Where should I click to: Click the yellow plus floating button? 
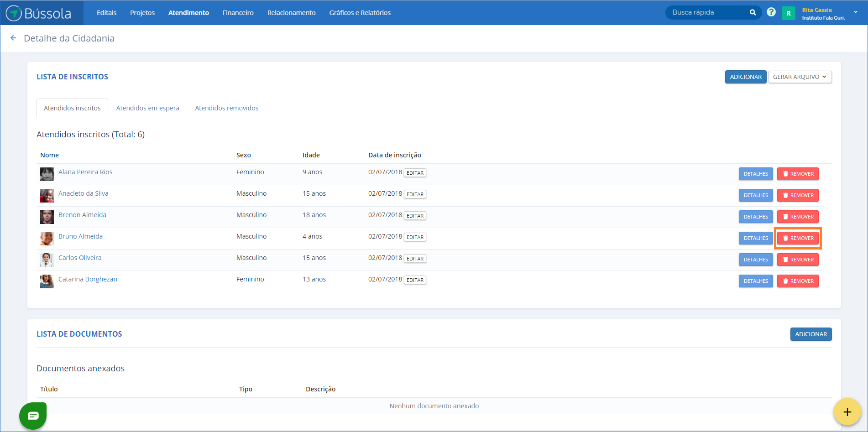tap(847, 412)
